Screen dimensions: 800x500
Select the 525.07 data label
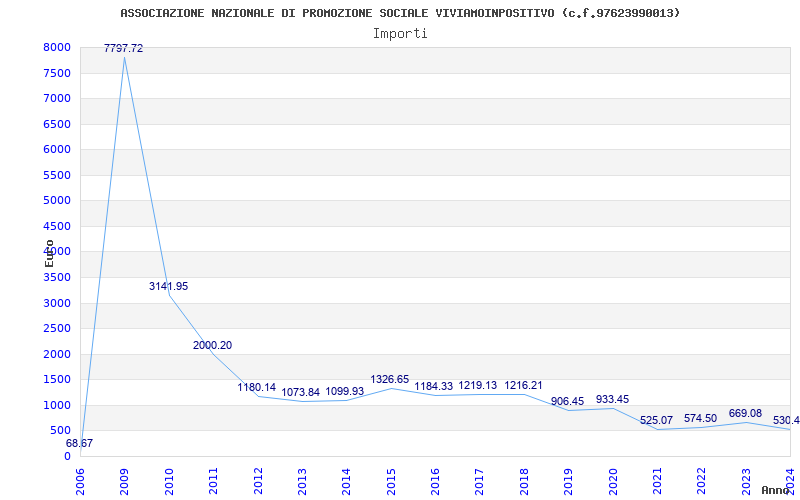click(x=656, y=420)
